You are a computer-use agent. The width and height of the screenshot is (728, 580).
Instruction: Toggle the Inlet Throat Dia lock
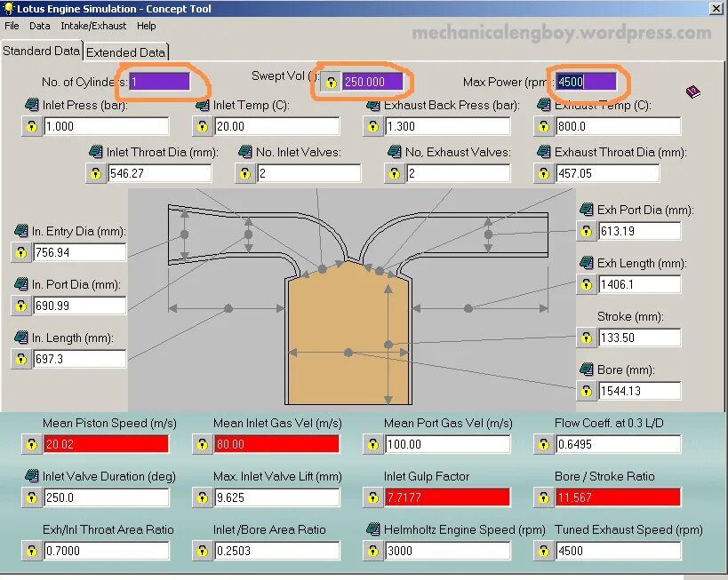tap(96, 173)
